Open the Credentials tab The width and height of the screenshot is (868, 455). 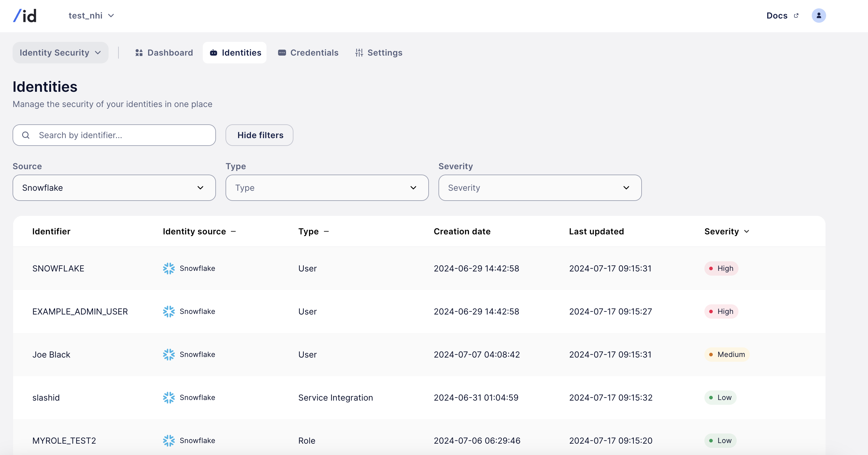pos(308,53)
